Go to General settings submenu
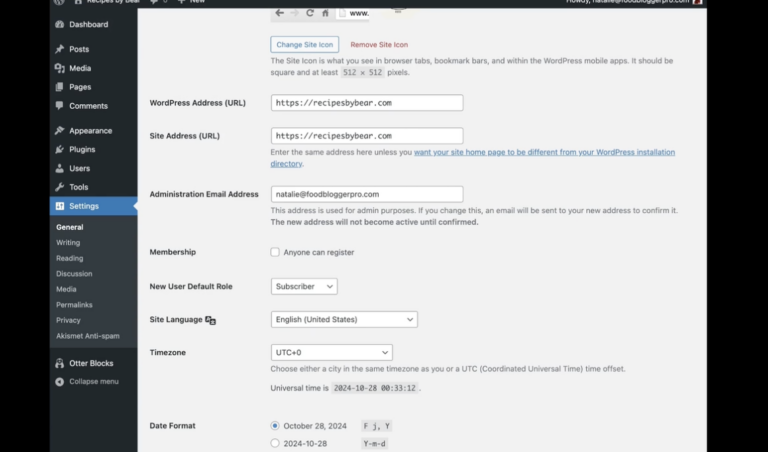The height and width of the screenshot is (452, 768). point(70,227)
